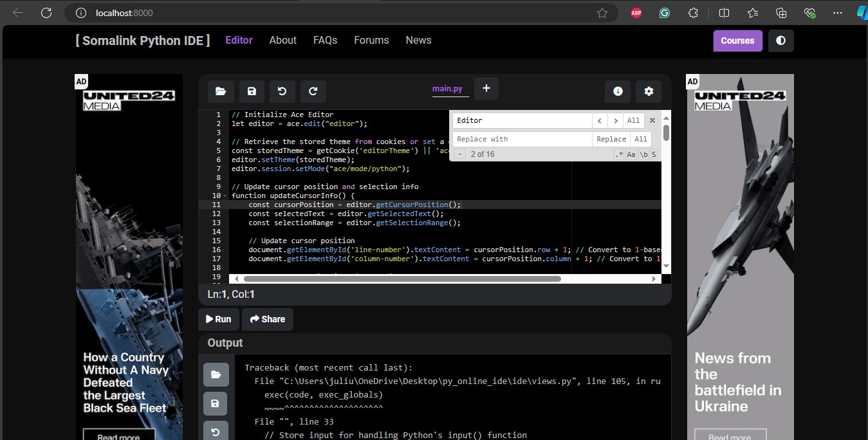Open the Forums nav item

(371, 40)
